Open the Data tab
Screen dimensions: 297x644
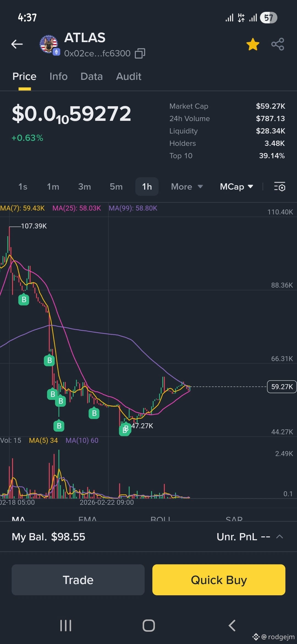pyautogui.click(x=92, y=76)
